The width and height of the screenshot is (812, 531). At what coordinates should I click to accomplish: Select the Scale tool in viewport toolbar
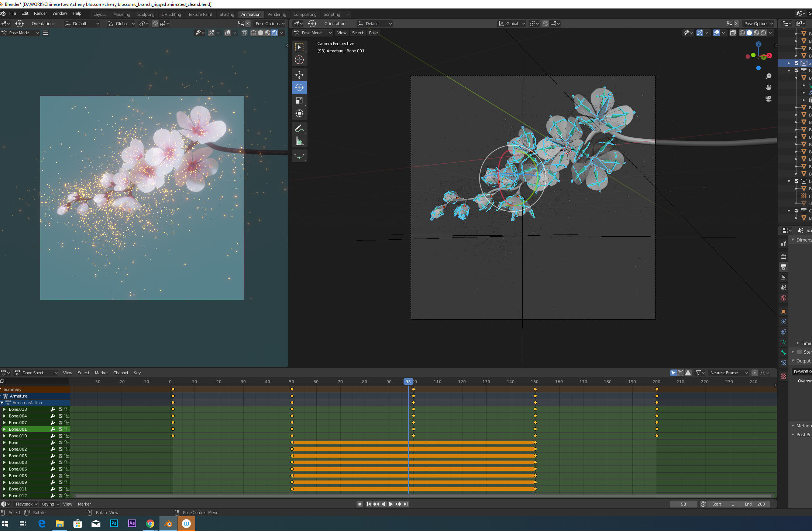tap(299, 101)
